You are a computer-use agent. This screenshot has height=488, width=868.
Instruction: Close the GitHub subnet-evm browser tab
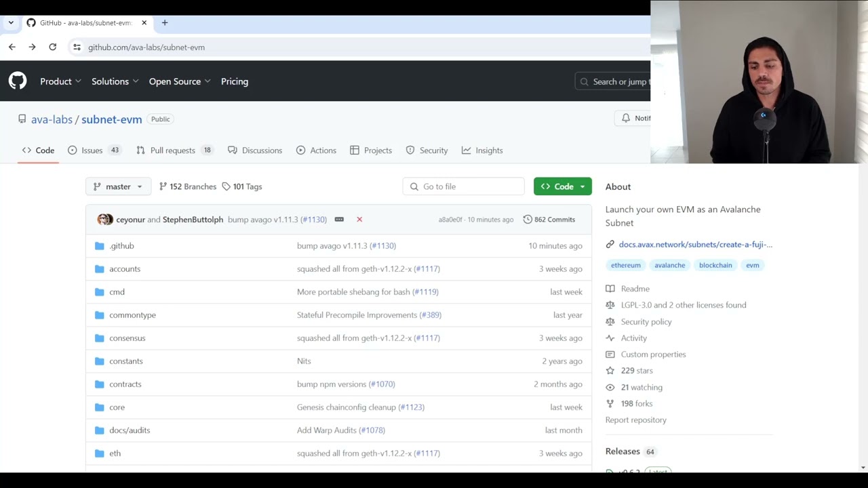click(144, 22)
